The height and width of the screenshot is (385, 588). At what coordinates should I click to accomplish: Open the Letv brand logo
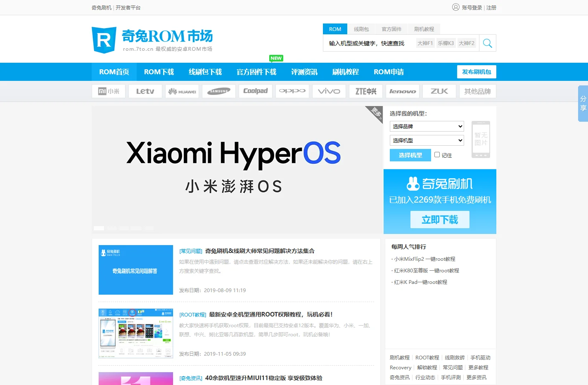145,91
